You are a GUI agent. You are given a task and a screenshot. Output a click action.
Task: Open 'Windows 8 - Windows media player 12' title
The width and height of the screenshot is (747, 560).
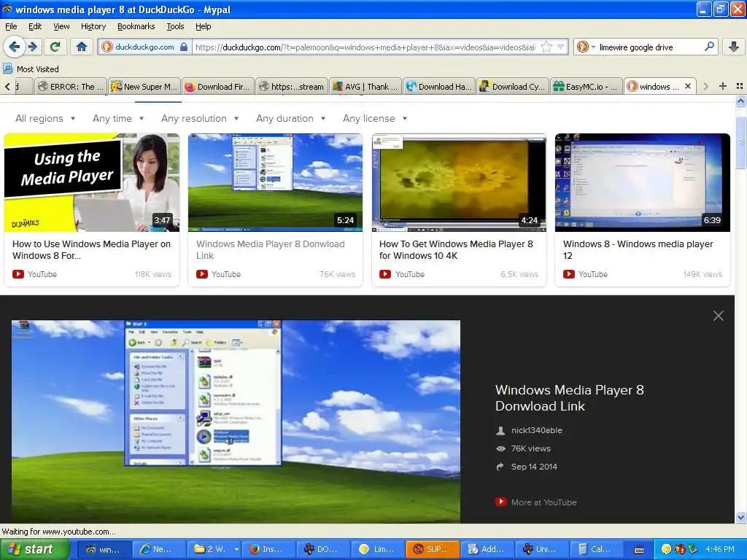(x=638, y=249)
